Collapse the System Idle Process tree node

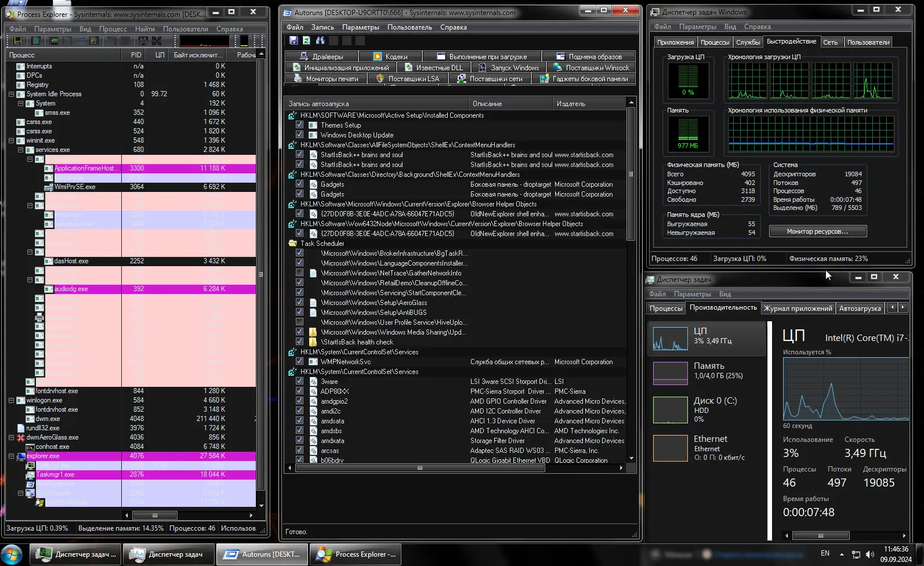(x=11, y=94)
